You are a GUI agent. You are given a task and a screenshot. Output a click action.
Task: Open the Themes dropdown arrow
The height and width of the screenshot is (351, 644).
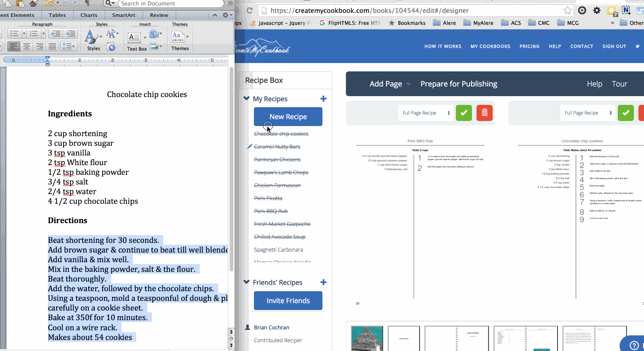click(x=187, y=37)
